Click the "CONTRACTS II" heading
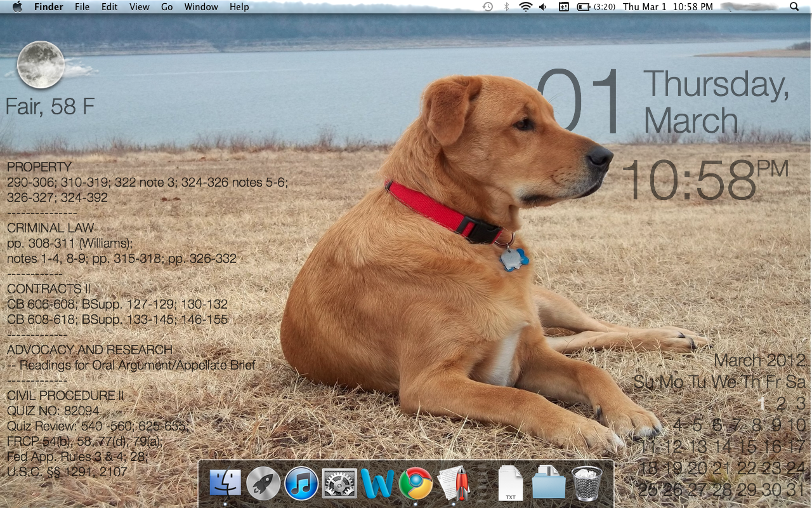Viewport: 812px width, 508px height. coord(49,289)
